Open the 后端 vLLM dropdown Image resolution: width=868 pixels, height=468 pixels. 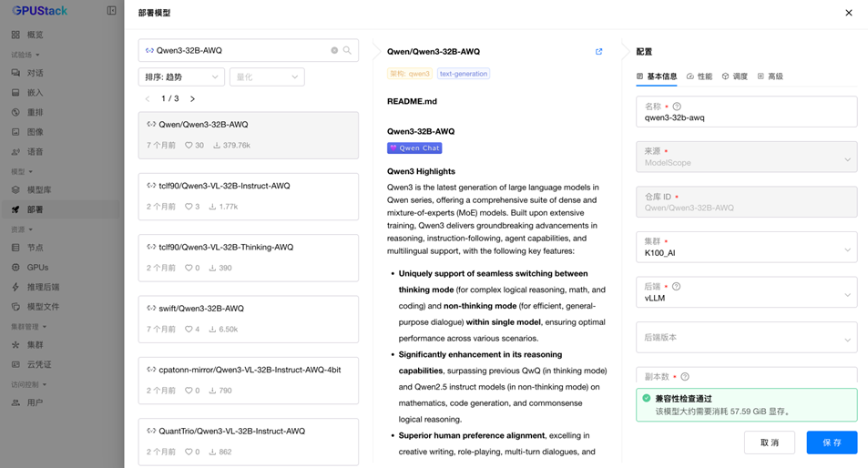coord(747,292)
